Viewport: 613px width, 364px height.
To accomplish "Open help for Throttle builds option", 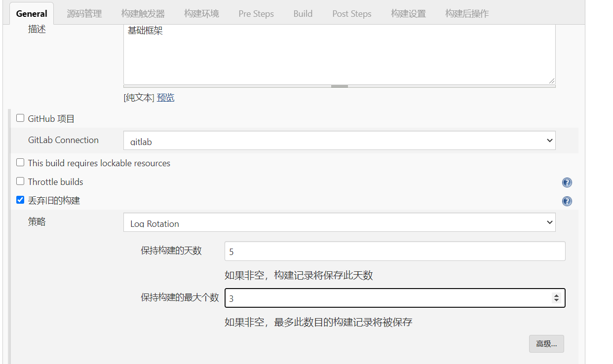I will point(567,182).
